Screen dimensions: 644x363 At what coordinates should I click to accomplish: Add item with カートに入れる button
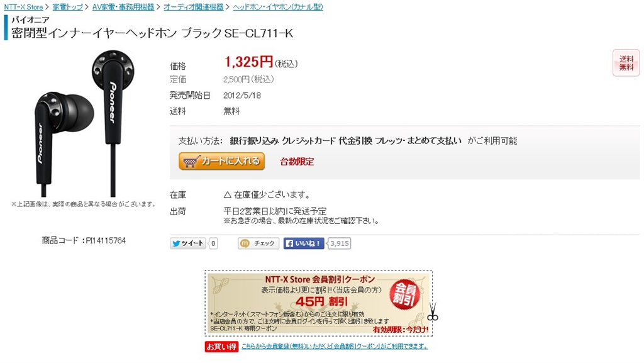[x=222, y=161]
